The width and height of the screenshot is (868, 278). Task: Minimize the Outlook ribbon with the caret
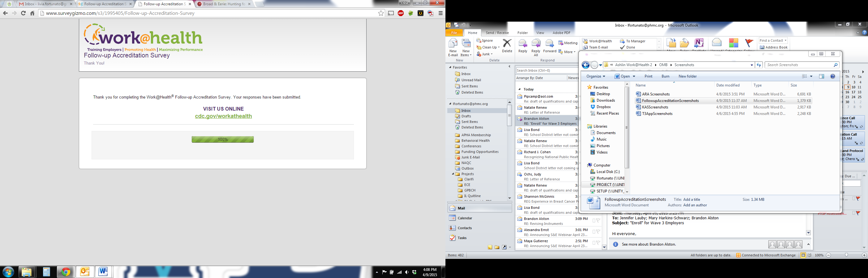pyautogui.click(x=858, y=33)
